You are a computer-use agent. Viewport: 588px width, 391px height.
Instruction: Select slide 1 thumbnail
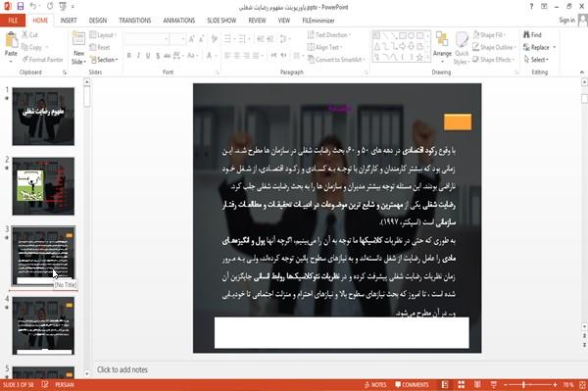pyautogui.click(x=43, y=117)
